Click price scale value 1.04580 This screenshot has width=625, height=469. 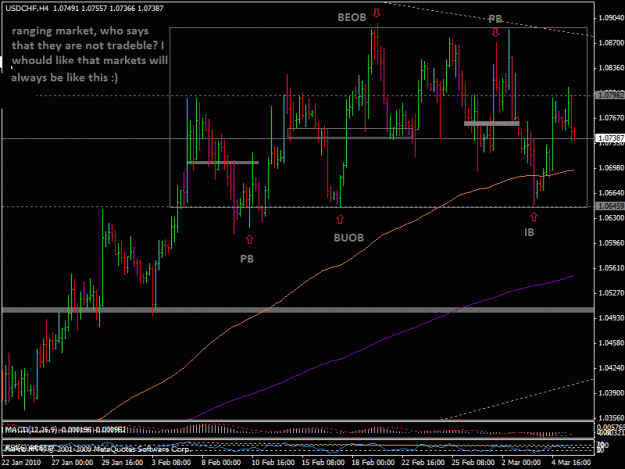(x=611, y=343)
